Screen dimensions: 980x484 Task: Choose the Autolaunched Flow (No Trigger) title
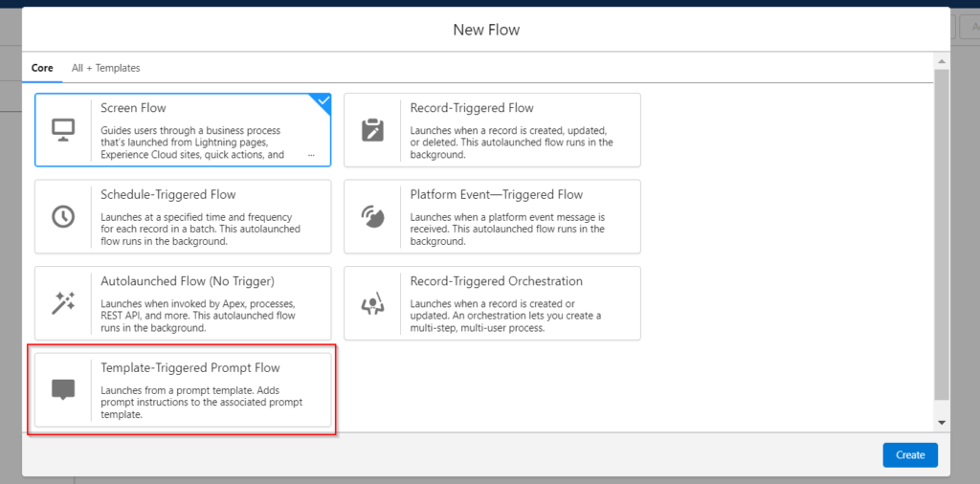tap(188, 281)
